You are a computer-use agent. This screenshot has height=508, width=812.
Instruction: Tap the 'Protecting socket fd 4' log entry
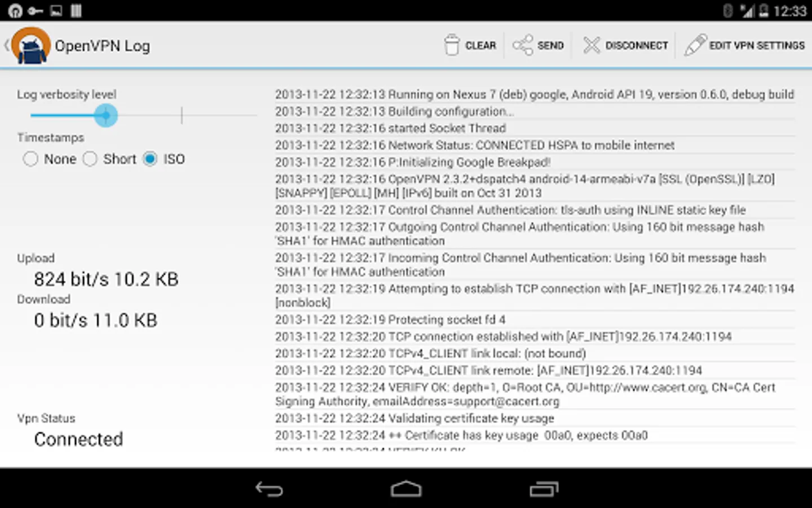click(535, 319)
